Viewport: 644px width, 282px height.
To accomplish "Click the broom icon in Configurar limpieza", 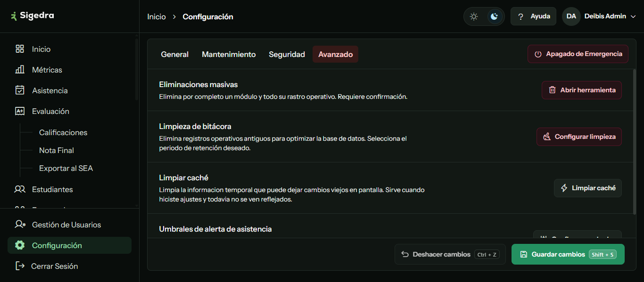I will (547, 137).
